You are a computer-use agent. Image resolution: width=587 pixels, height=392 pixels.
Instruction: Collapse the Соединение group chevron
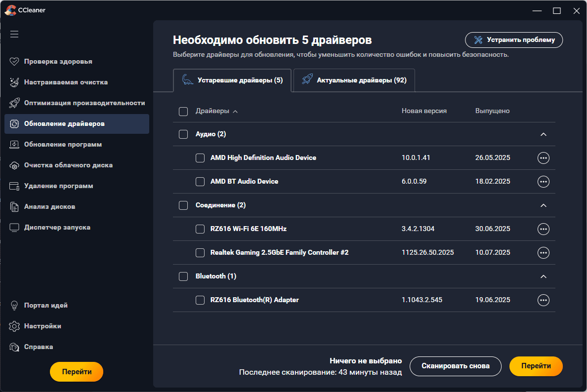point(543,205)
